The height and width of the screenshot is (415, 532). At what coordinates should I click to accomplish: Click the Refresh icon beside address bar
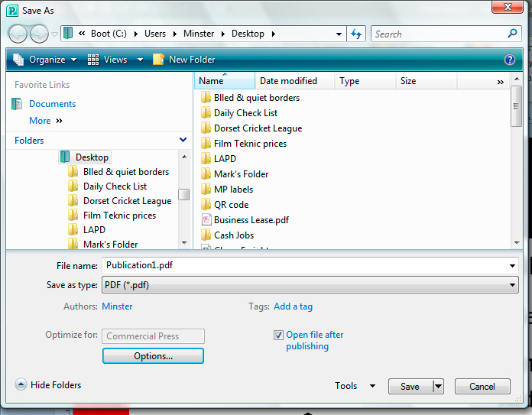tap(355, 34)
